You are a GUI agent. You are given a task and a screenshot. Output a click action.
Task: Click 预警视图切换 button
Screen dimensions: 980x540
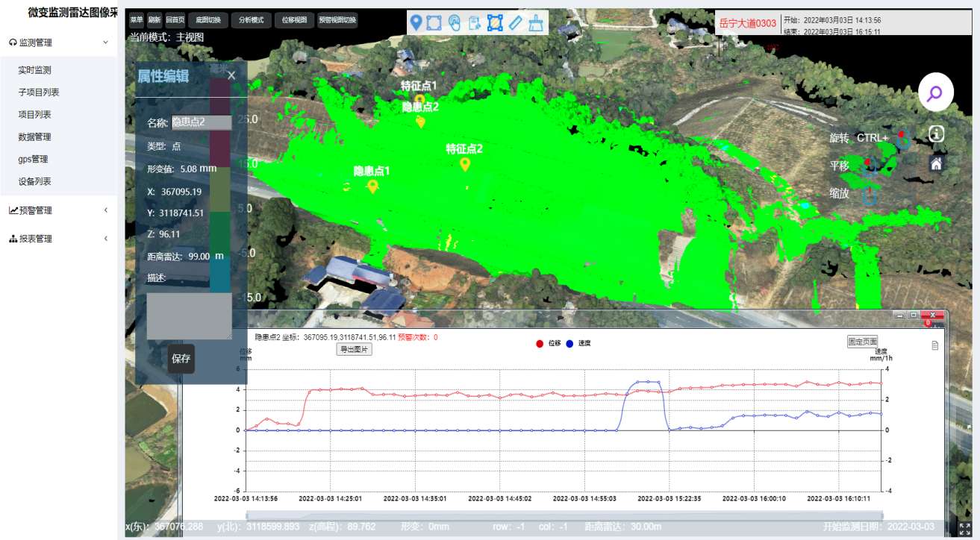337,20
